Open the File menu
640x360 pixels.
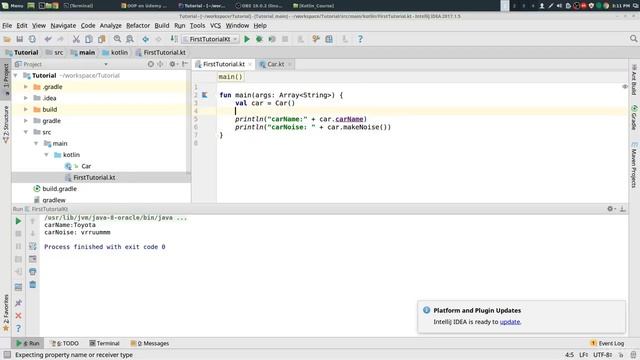point(7,25)
